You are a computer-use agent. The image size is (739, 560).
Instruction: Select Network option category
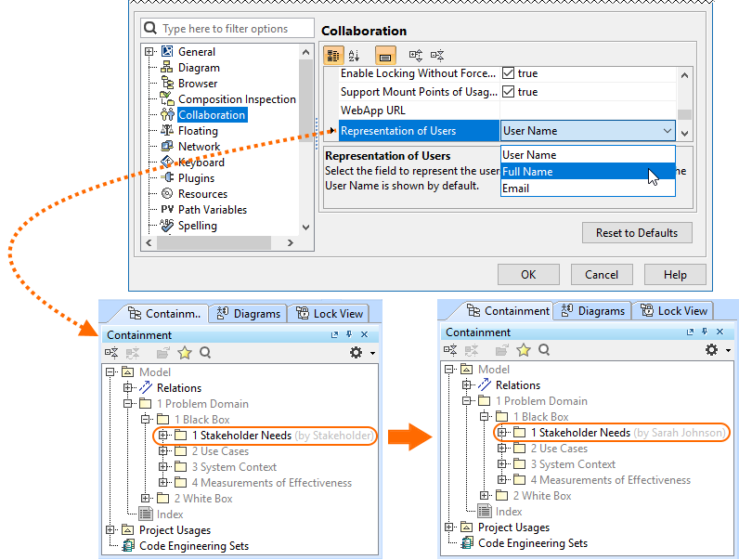[199, 147]
